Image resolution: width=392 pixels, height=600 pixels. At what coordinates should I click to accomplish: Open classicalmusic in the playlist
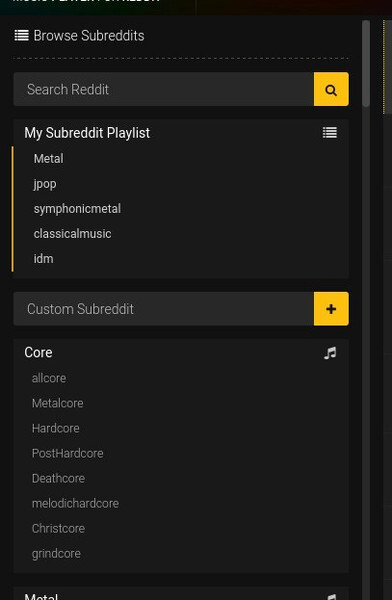click(x=72, y=233)
